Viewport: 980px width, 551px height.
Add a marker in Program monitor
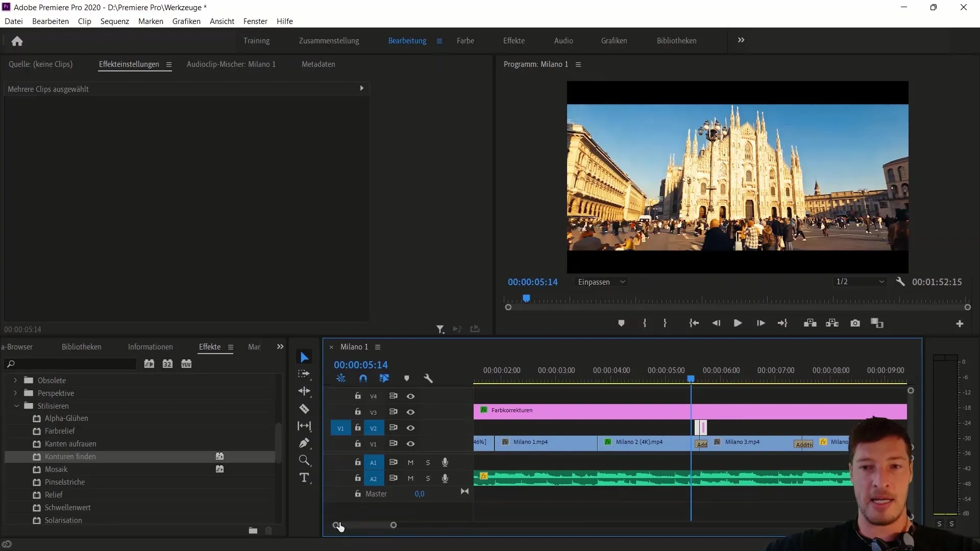click(621, 323)
